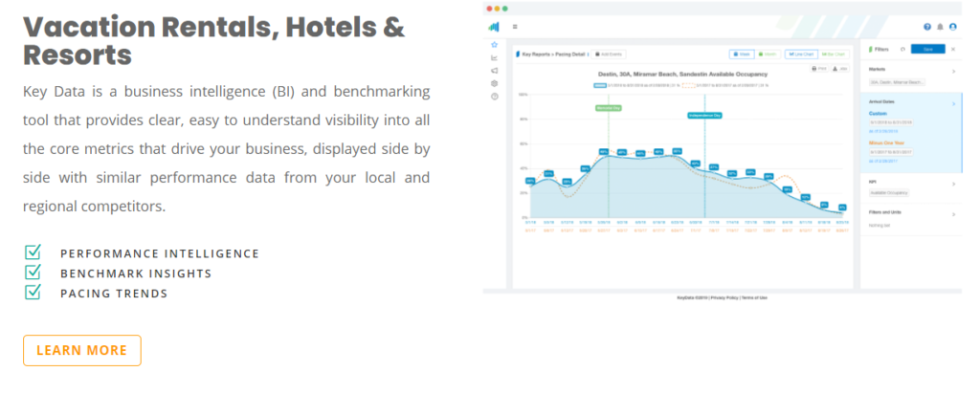Open the Privacy Policy footer link

(724, 297)
